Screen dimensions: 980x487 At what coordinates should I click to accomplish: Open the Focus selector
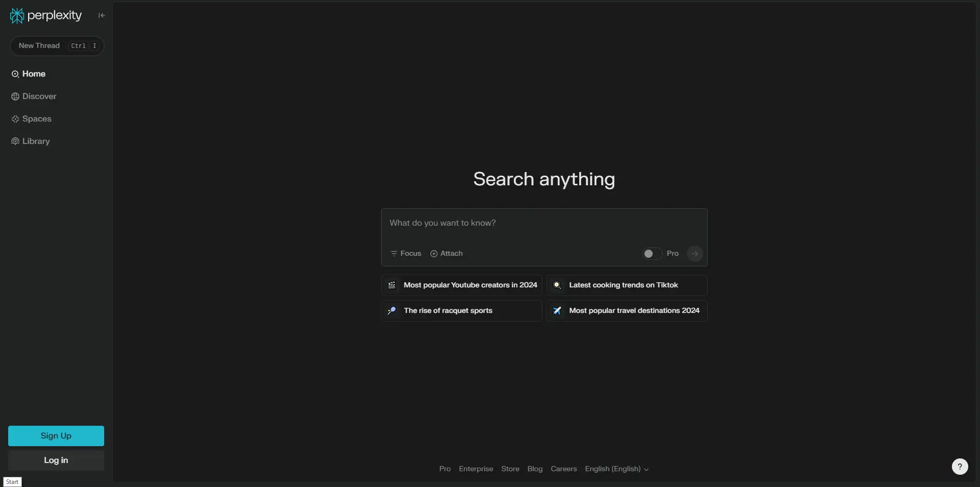pos(406,254)
